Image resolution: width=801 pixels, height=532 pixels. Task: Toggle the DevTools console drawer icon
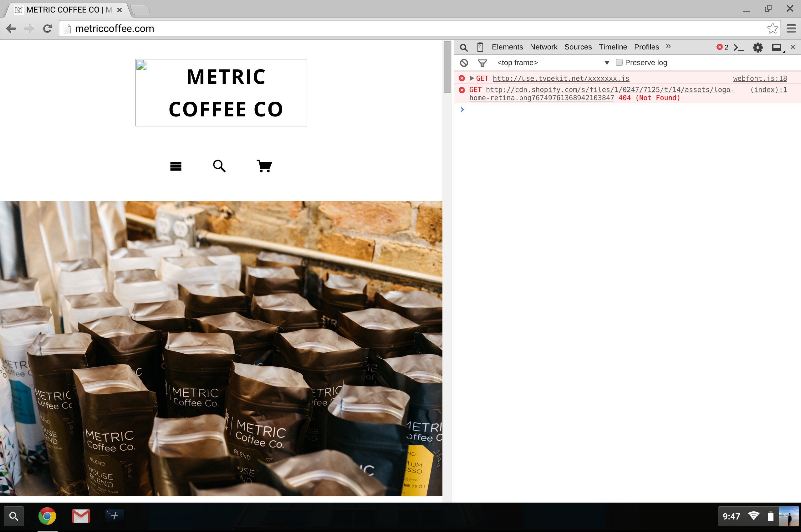pos(738,48)
